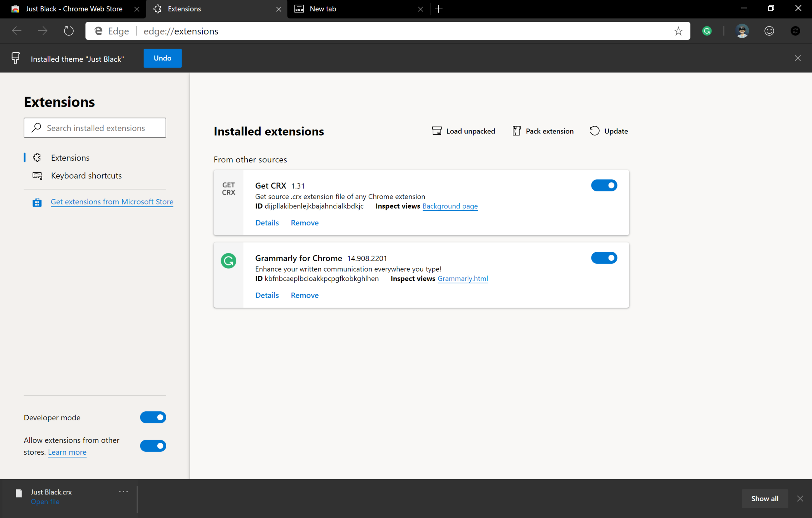
Task: Turn off the Grammarly for Chrome toggle
Action: [x=604, y=258]
